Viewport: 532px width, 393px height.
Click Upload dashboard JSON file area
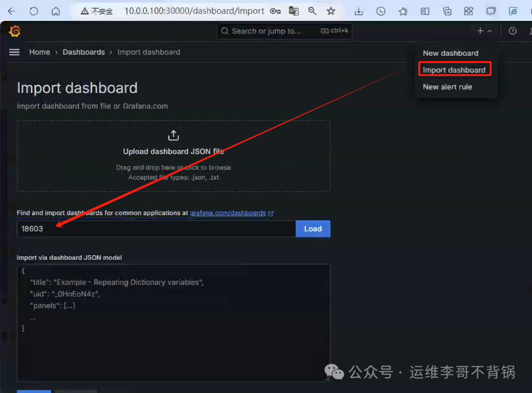[173, 156]
